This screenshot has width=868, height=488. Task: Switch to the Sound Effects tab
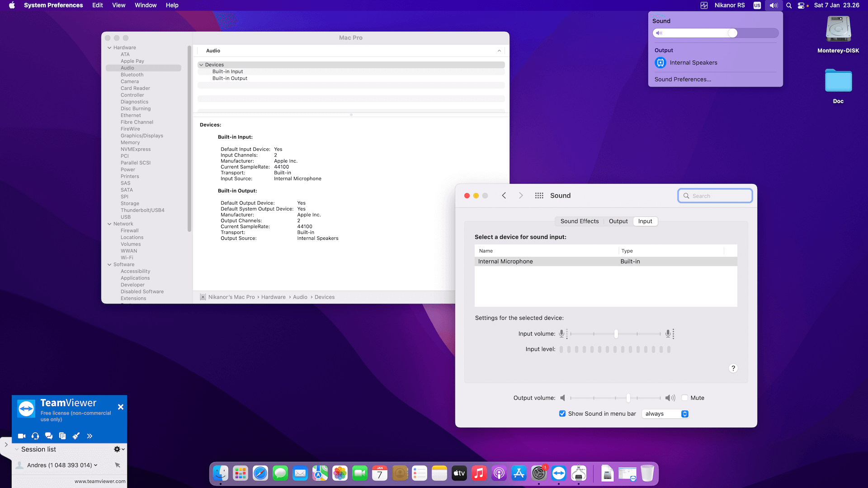(579, 221)
